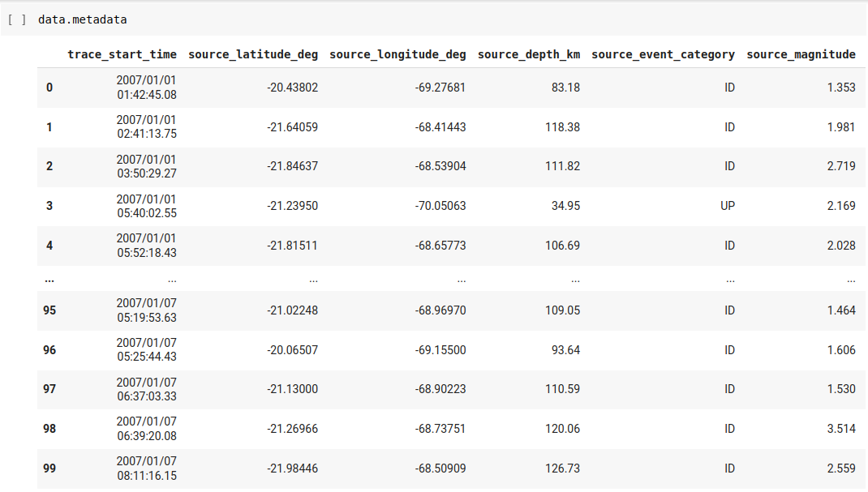Image resolution: width=868 pixels, height=492 pixels.
Task: Select the longitude value -70.05063
Action: tap(440, 206)
